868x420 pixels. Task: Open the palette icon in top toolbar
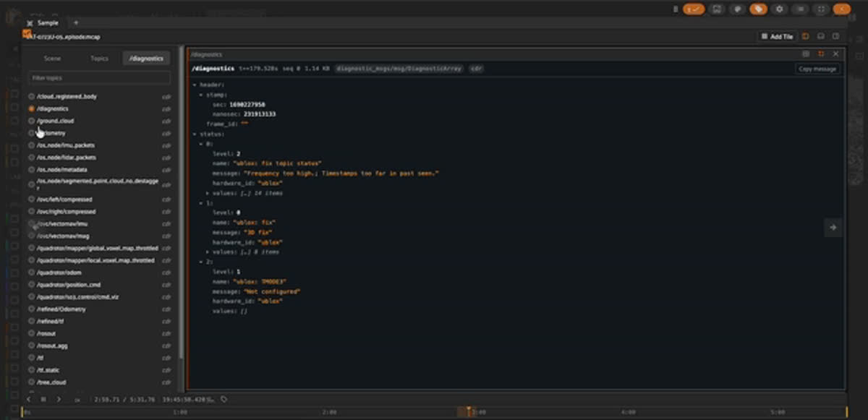coord(737,9)
